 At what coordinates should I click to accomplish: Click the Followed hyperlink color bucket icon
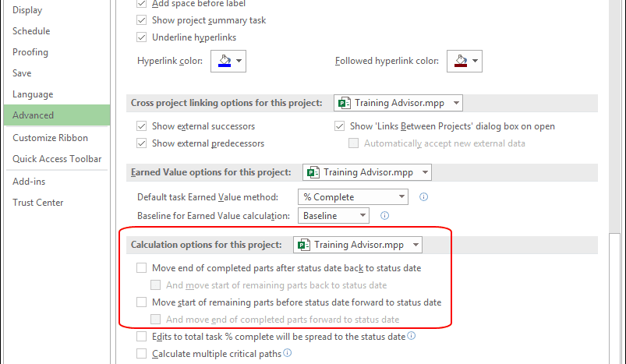(460, 61)
